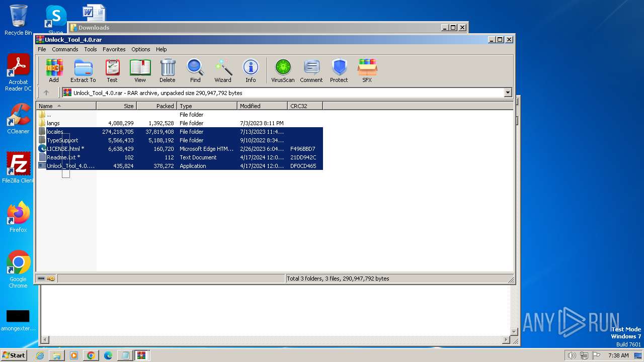
Task: Open File Explorer from taskbar
Action: point(57,355)
